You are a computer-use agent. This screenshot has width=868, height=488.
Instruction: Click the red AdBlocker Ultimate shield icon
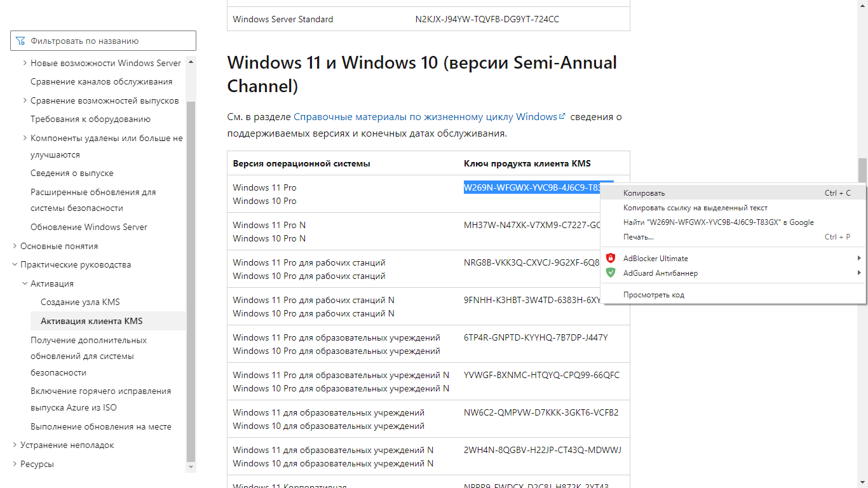[x=611, y=259]
